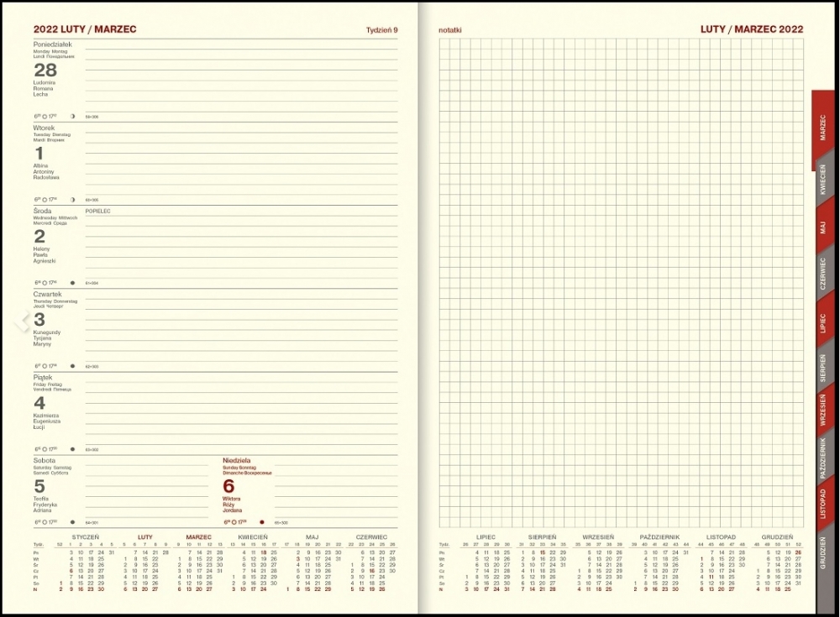Click the "Czwartek" day name
840x617 pixels.
click(47, 294)
